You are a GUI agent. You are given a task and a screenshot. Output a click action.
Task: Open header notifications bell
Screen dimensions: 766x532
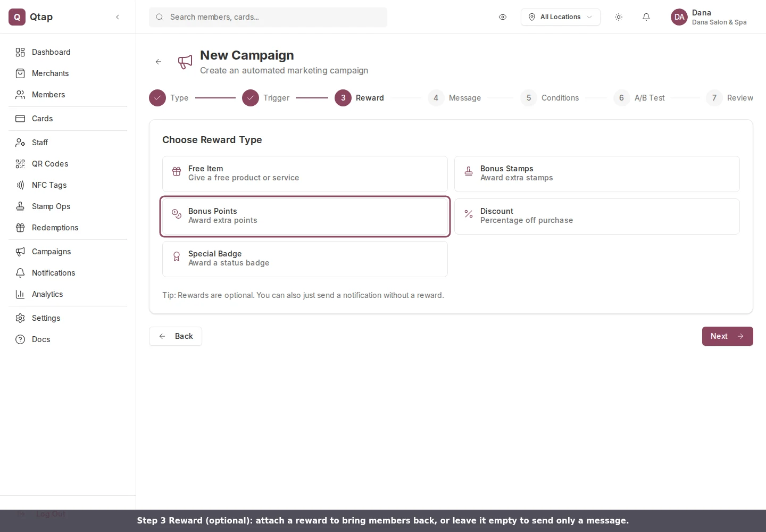646,17
